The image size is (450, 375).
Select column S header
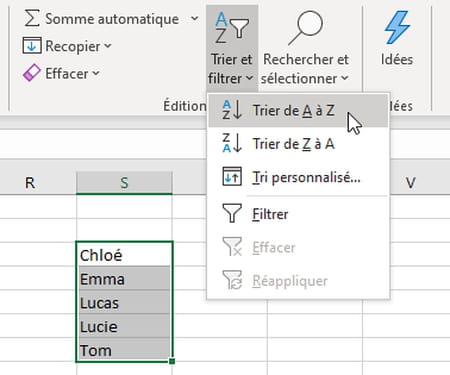tap(124, 183)
